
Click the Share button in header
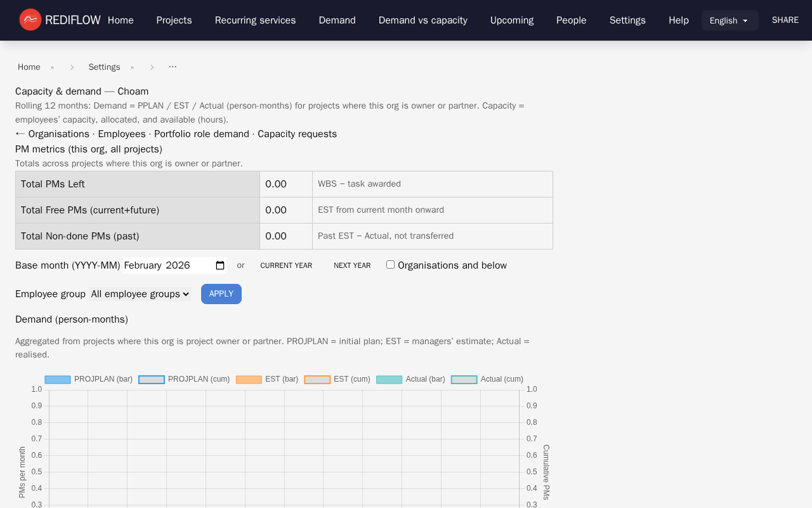click(785, 20)
